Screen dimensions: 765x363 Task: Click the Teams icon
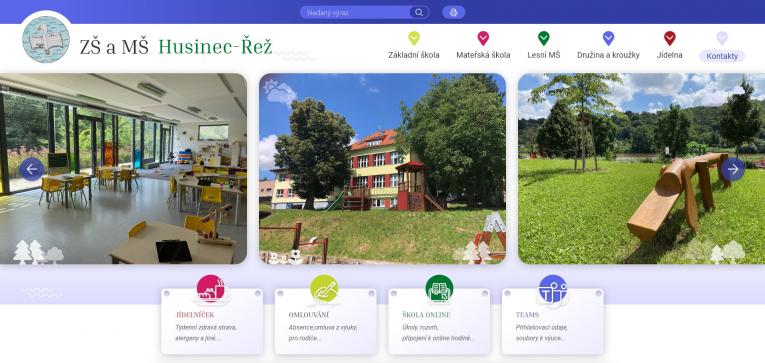553,289
